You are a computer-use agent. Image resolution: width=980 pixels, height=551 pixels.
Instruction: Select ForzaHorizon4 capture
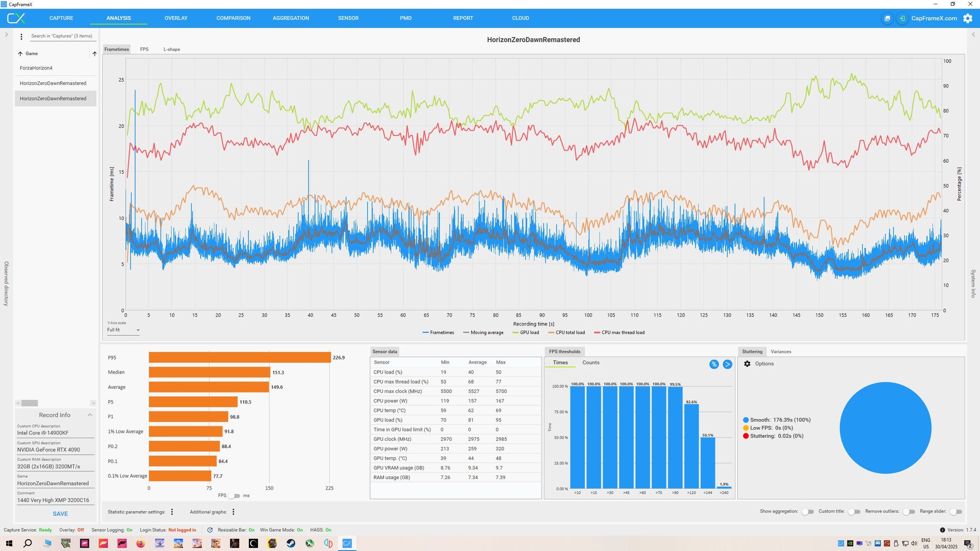coord(55,68)
